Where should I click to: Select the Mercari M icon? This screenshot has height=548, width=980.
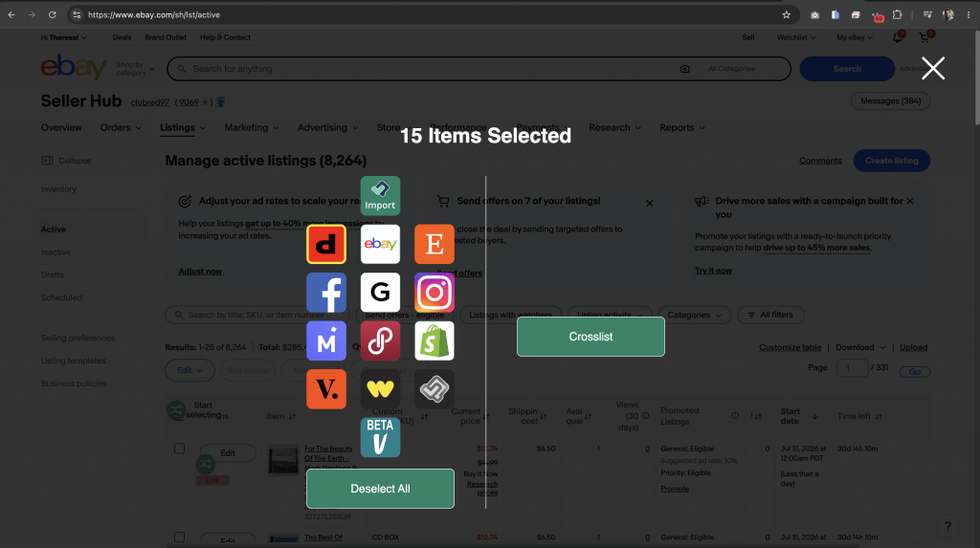tap(326, 340)
